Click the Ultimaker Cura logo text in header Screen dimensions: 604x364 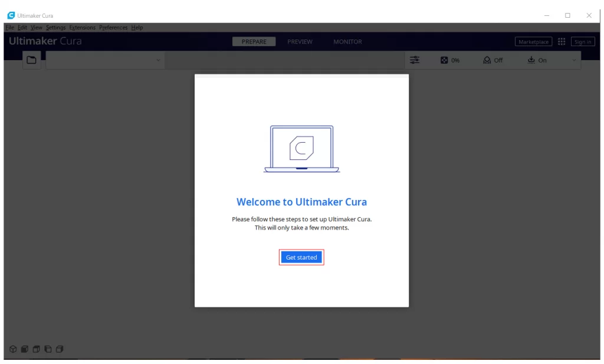45,41
